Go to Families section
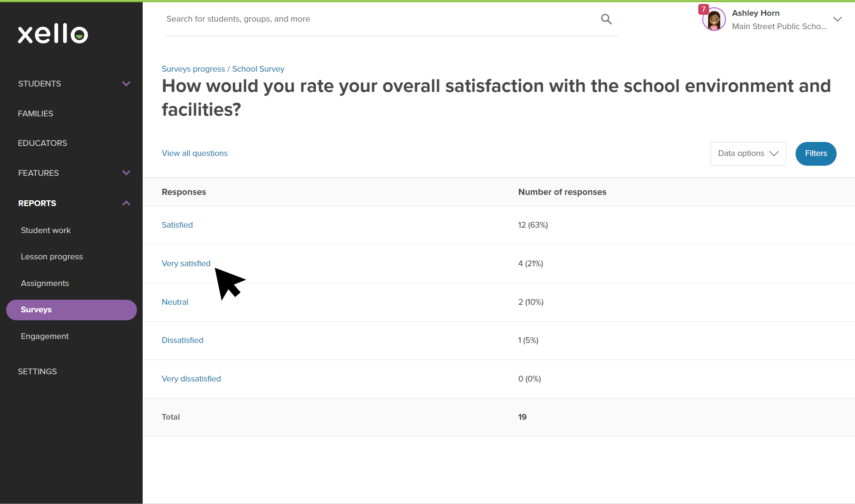Screen dimensions: 855x504 (x=36, y=113)
